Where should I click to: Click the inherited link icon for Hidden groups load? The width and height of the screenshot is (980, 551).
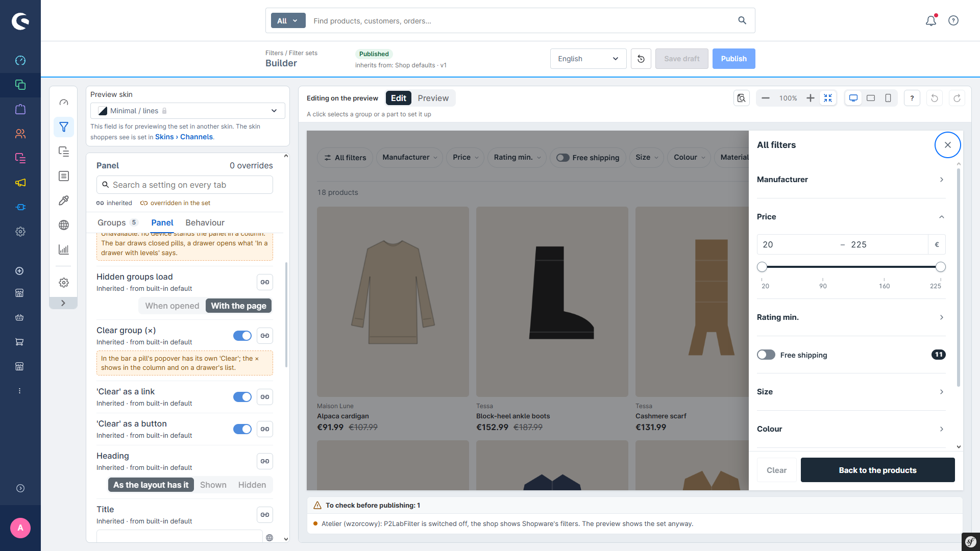(265, 282)
